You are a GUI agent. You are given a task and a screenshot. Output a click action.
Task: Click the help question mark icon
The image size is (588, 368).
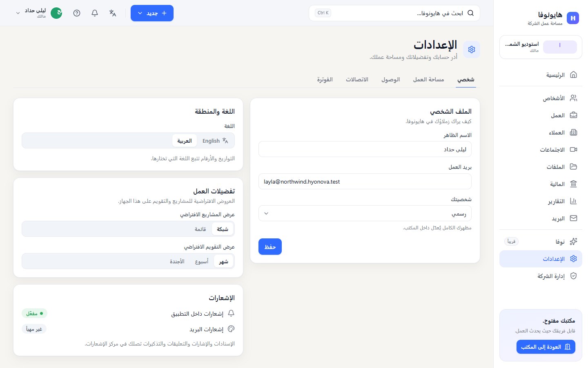[77, 13]
